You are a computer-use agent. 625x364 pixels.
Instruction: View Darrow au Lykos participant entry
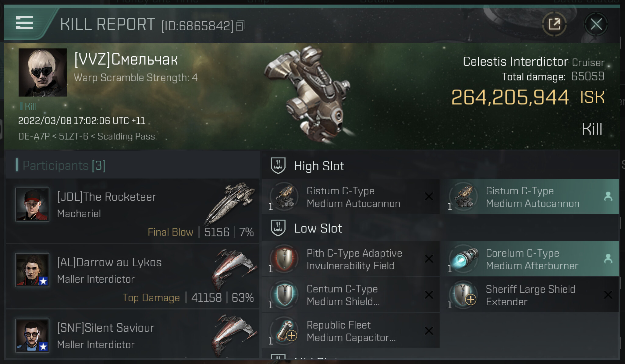[x=133, y=276]
